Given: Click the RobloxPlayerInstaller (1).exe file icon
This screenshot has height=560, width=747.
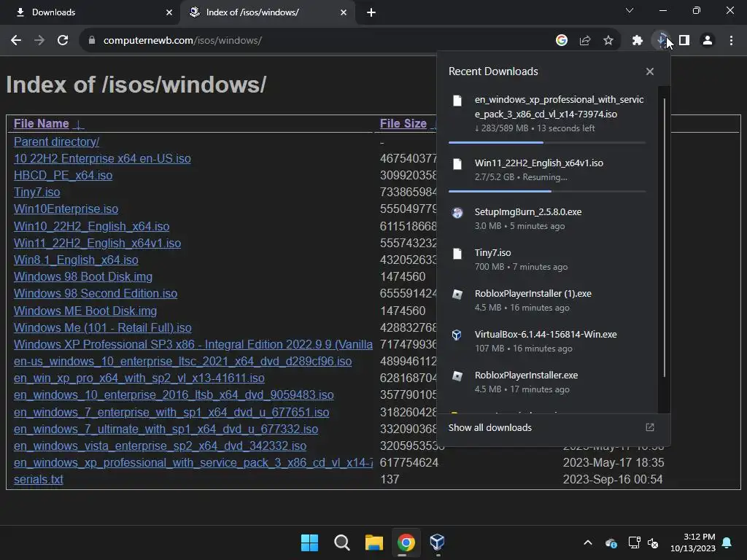Looking at the screenshot, I should [x=457, y=295].
